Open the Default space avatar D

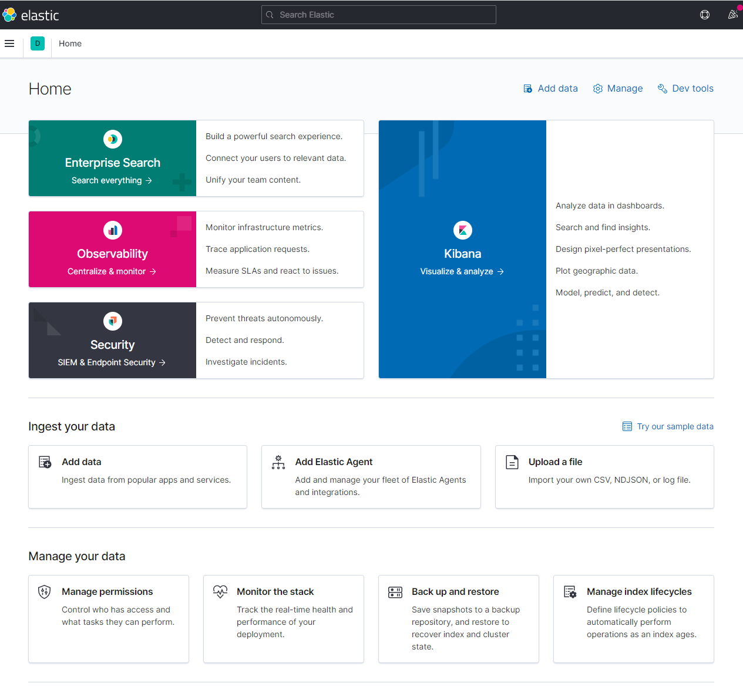[x=38, y=43]
